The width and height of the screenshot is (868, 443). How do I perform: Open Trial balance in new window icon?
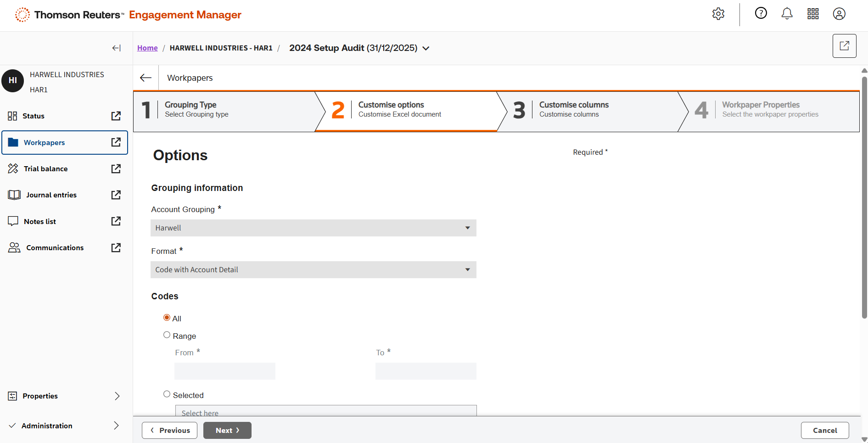point(116,169)
